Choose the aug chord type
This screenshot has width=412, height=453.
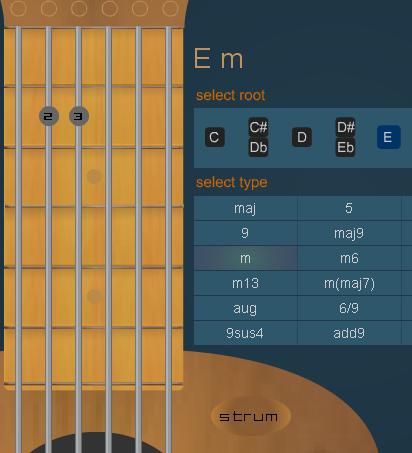tap(245, 308)
